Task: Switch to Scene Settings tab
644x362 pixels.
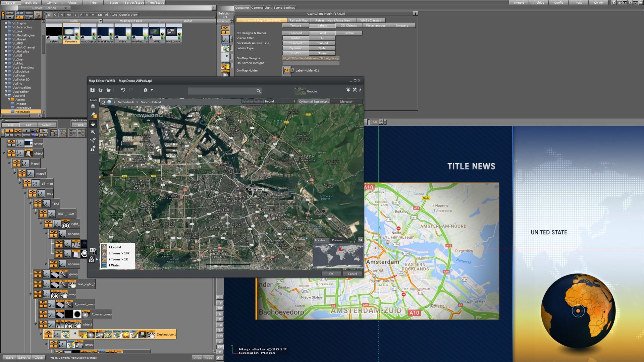Action: 284,8
